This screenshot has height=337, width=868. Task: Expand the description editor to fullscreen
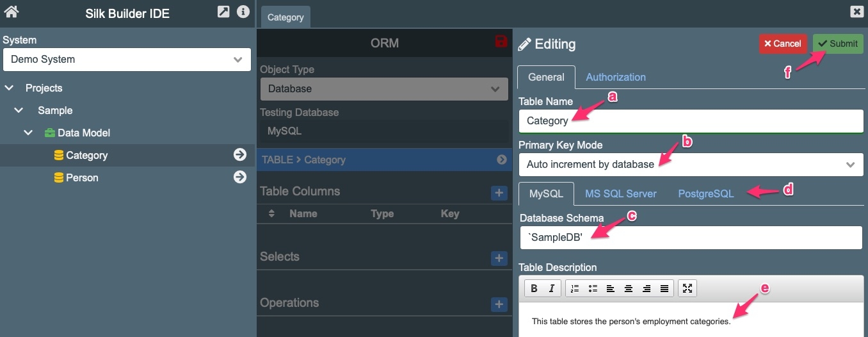click(687, 289)
